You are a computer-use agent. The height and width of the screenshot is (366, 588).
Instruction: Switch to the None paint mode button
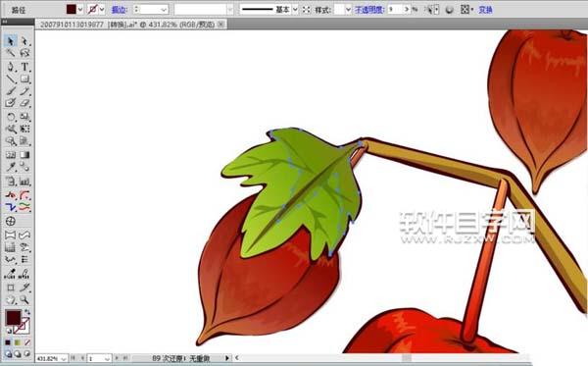(27, 342)
